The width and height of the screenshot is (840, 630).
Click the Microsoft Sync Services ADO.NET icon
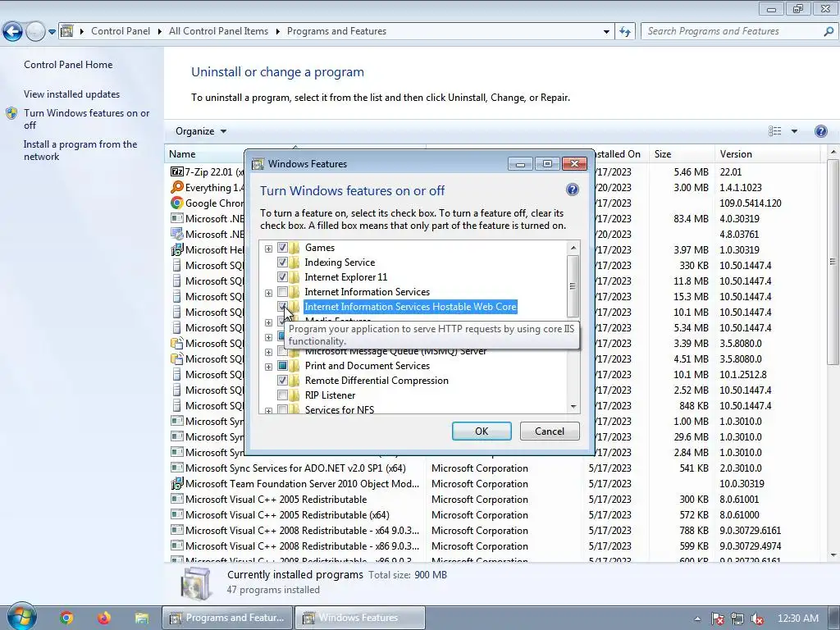click(x=177, y=468)
